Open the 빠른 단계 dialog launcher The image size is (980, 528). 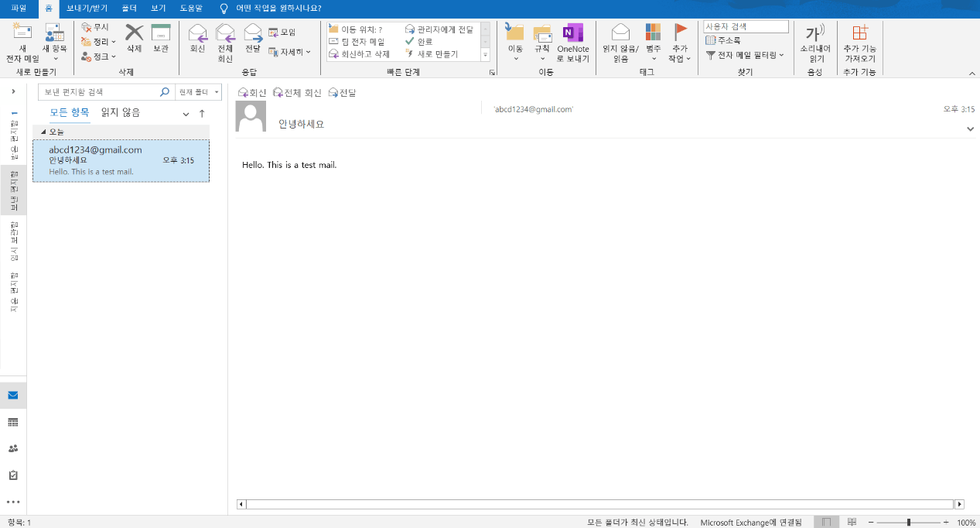click(492, 73)
